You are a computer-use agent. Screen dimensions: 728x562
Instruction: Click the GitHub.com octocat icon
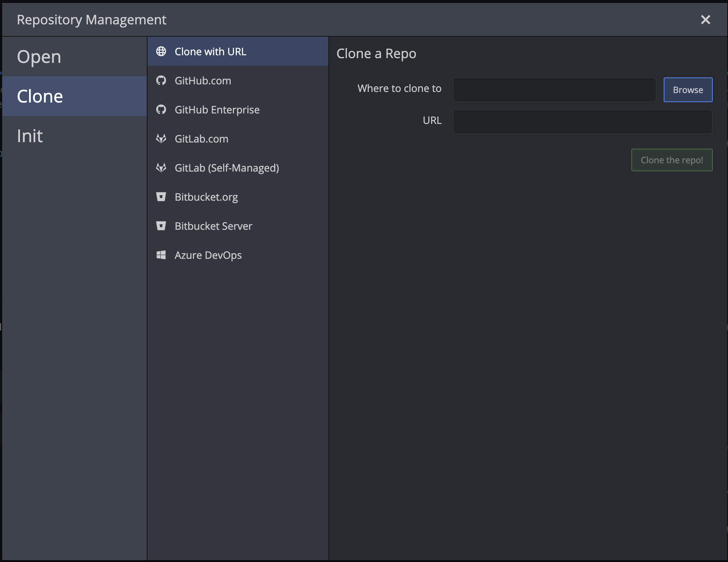click(161, 80)
